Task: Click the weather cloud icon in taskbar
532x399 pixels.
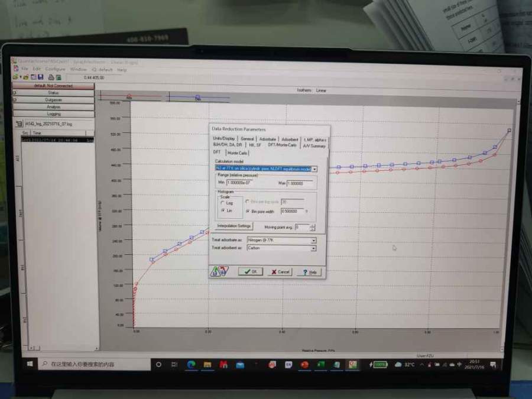Action: point(398,365)
